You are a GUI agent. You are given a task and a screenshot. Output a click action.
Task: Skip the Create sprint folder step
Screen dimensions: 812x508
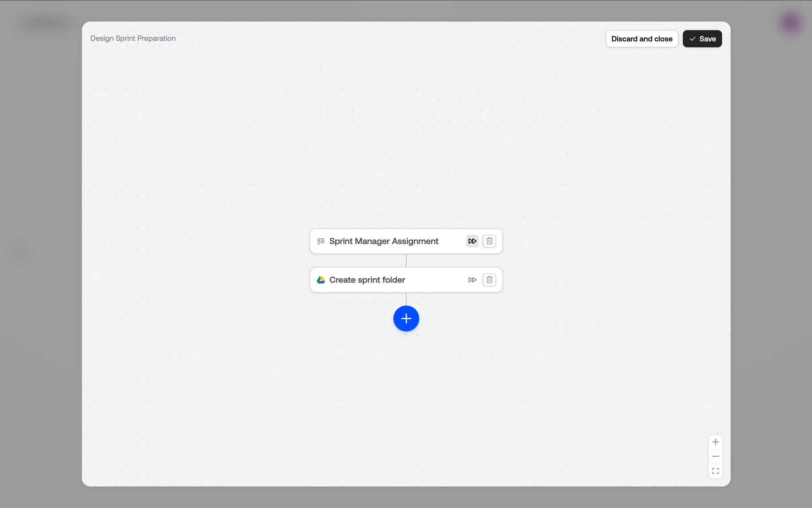(472, 280)
